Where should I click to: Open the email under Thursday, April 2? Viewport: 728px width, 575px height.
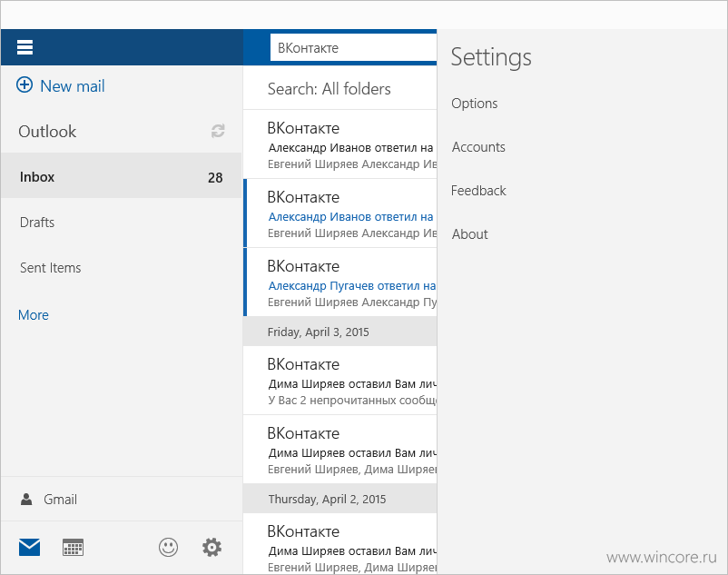tap(339, 544)
